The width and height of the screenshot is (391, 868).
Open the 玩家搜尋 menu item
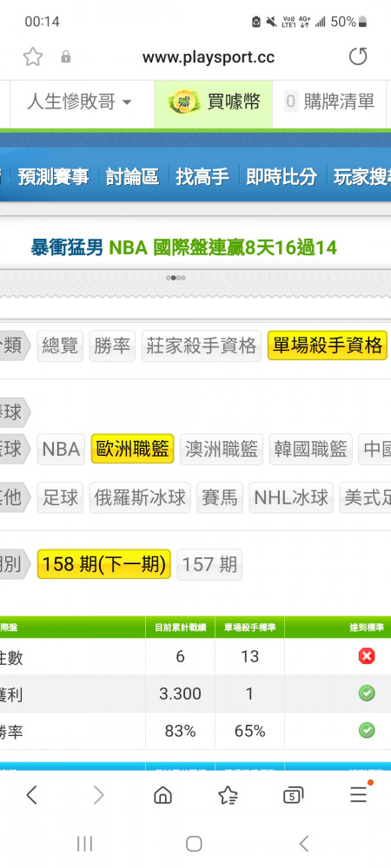[362, 176]
